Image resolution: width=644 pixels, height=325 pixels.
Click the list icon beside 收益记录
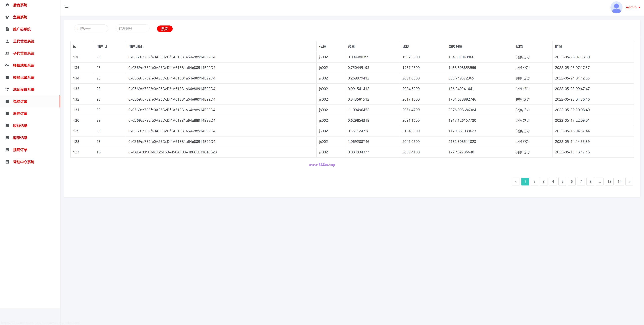point(7,126)
